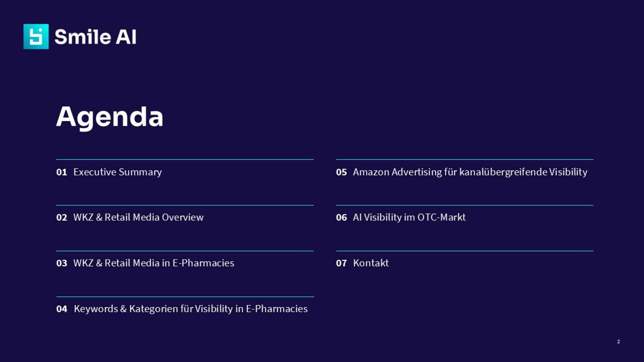Select the Agenda slide heading
This screenshot has height=362, width=644.
click(x=110, y=117)
